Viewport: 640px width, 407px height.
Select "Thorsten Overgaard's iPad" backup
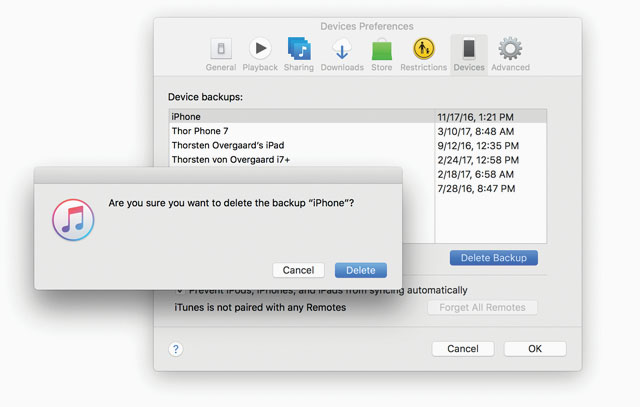pyautogui.click(x=228, y=145)
